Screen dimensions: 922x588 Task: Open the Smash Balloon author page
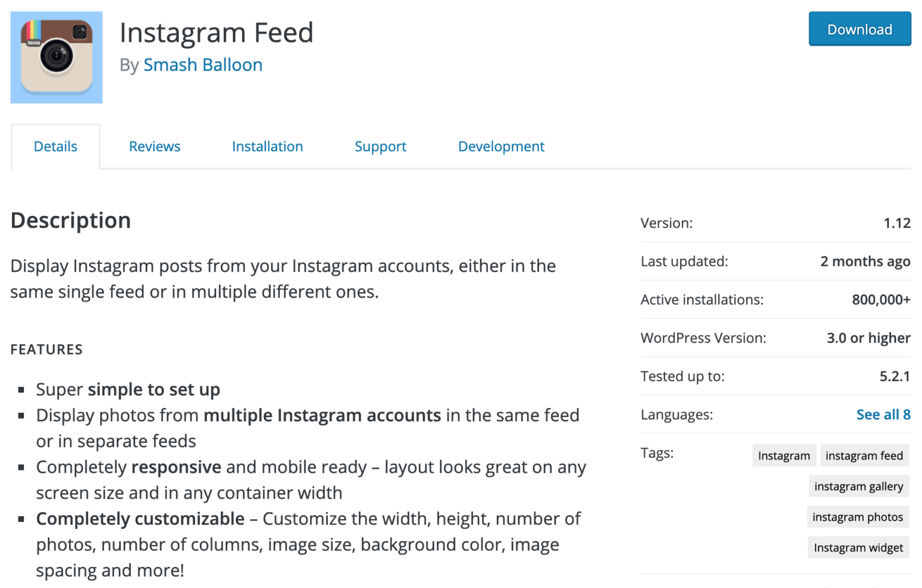[202, 65]
